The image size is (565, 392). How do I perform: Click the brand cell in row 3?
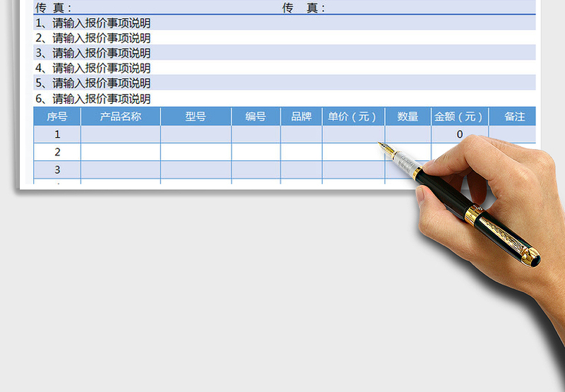[302, 170]
